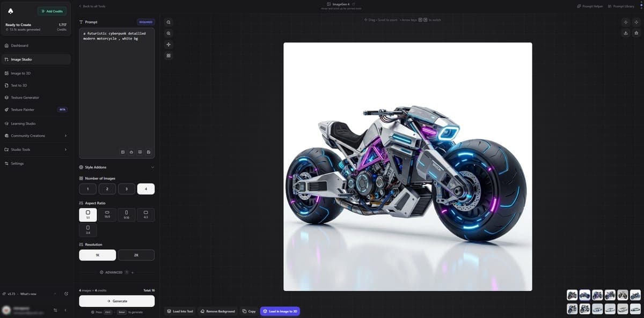Open Texture Painter beta tool
644x318 pixels.
coord(35,109)
